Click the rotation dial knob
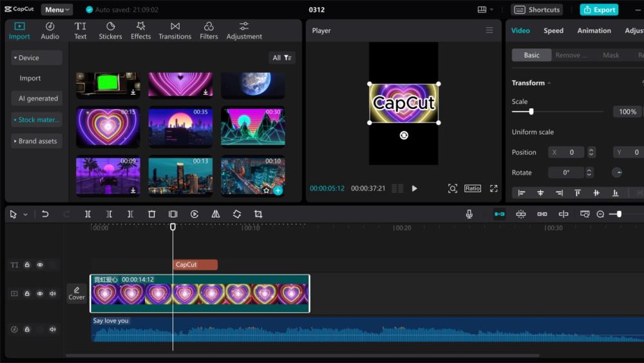 (617, 172)
